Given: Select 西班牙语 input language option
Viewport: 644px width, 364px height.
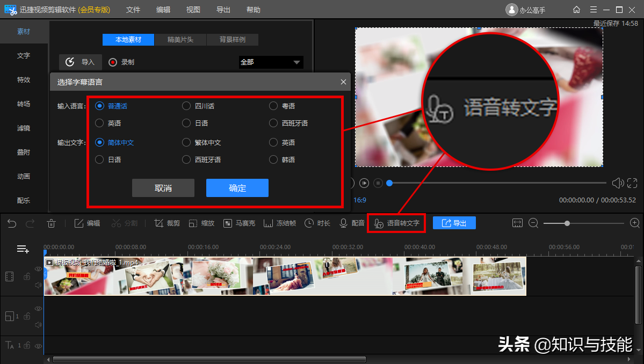Looking at the screenshot, I should [273, 123].
